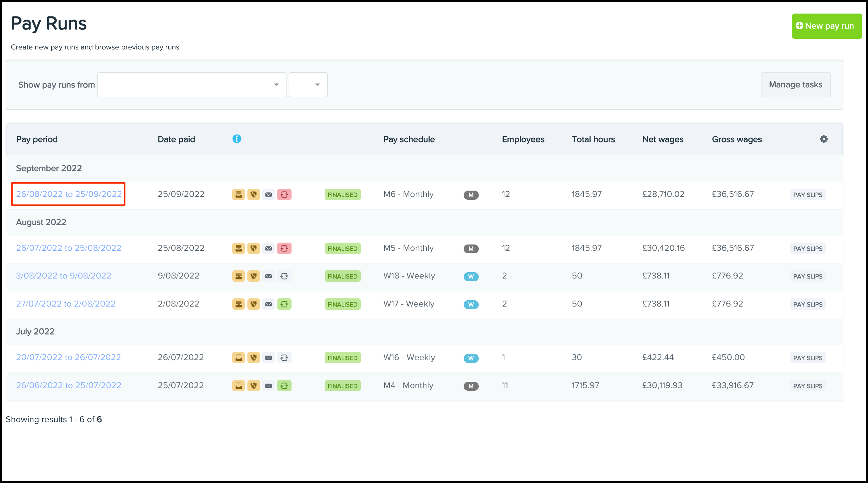This screenshot has height=483, width=868.
Task: Click shield icon in M6 Monthly row
Action: click(253, 194)
